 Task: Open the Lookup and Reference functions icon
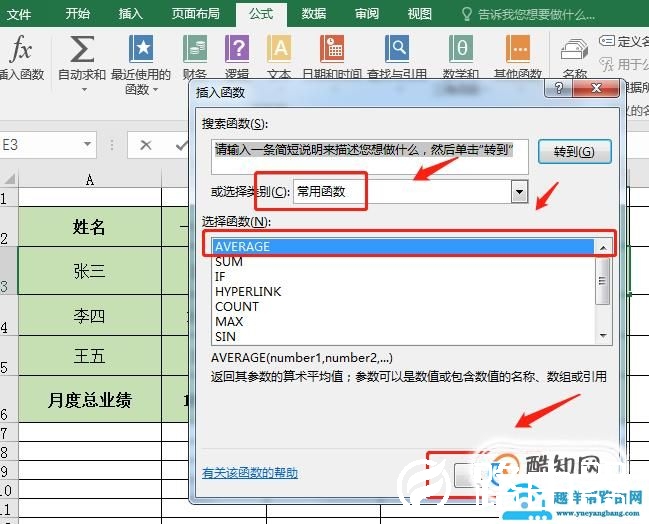(x=397, y=48)
